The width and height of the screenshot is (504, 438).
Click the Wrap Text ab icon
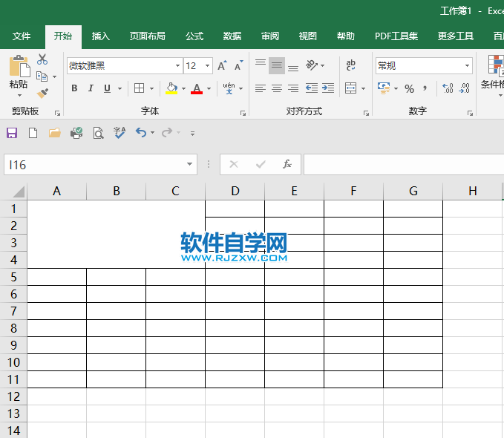tap(350, 65)
